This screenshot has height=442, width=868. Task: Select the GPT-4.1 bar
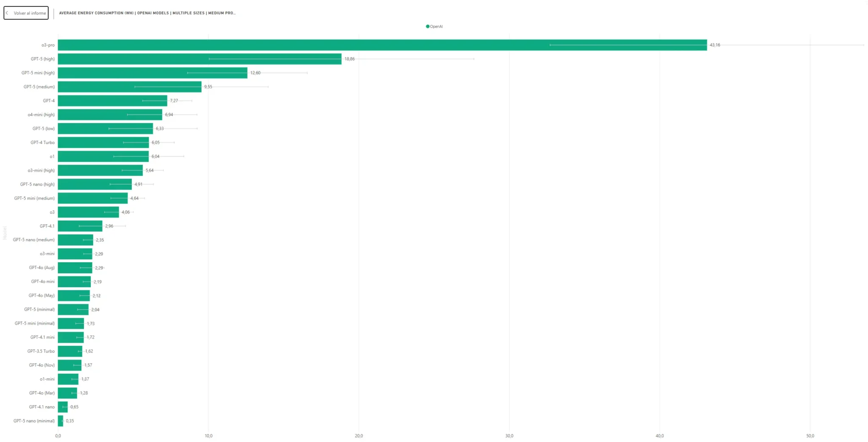click(80, 226)
